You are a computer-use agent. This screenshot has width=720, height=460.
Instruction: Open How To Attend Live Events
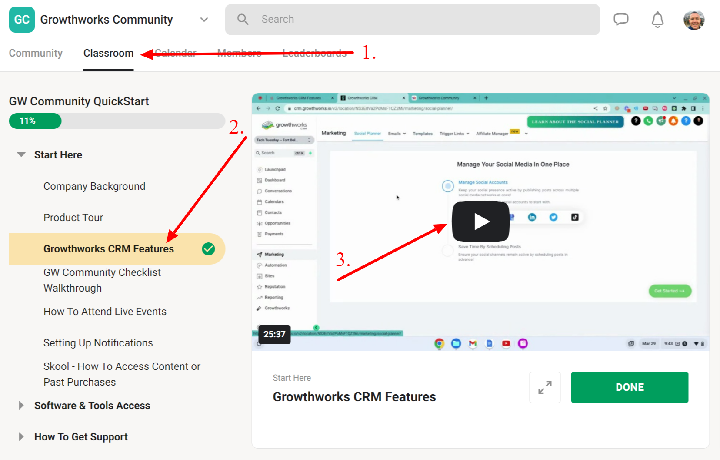click(x=105, y=311)
